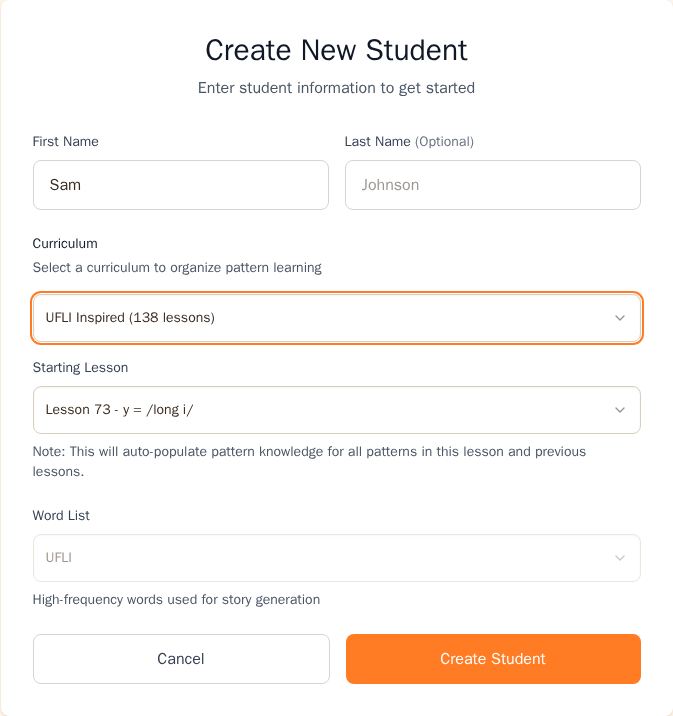
Task: Focus the First Name field containing Sam
Action: pos(181,185)
